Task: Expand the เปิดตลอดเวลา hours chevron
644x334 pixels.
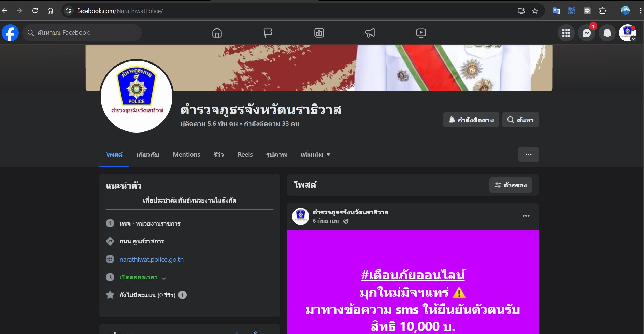Action: [x=164, y=278]
